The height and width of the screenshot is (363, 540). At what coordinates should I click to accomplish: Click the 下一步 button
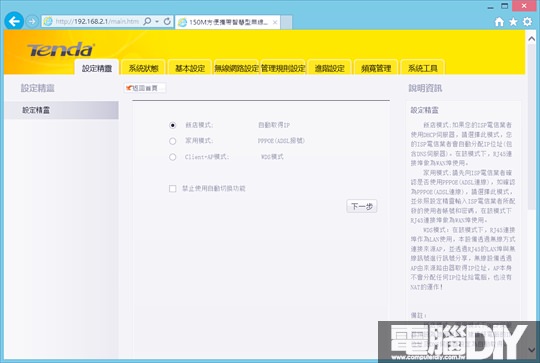pyautogui.click(x=362, y=206)
